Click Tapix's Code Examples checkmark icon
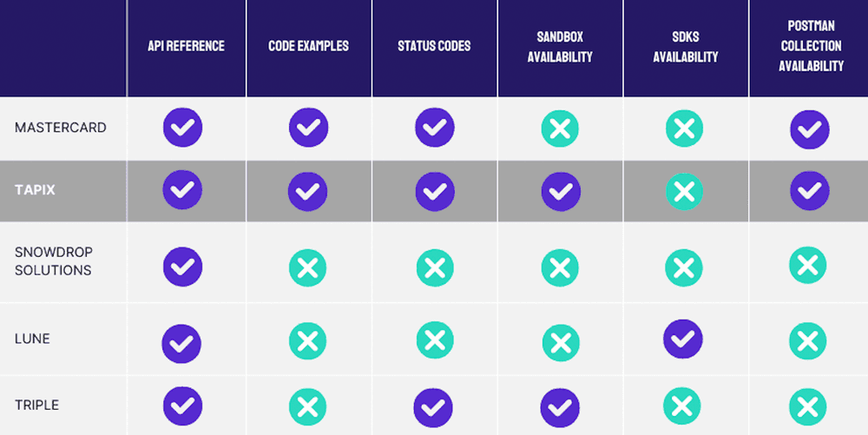868x435 pixels. [308, 191]
